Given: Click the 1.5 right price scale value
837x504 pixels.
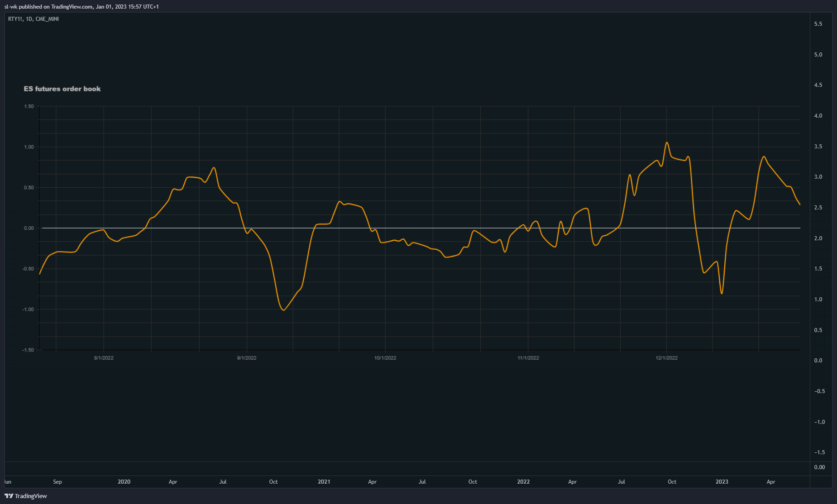Looking at the screenshot, I should (818, 269).
